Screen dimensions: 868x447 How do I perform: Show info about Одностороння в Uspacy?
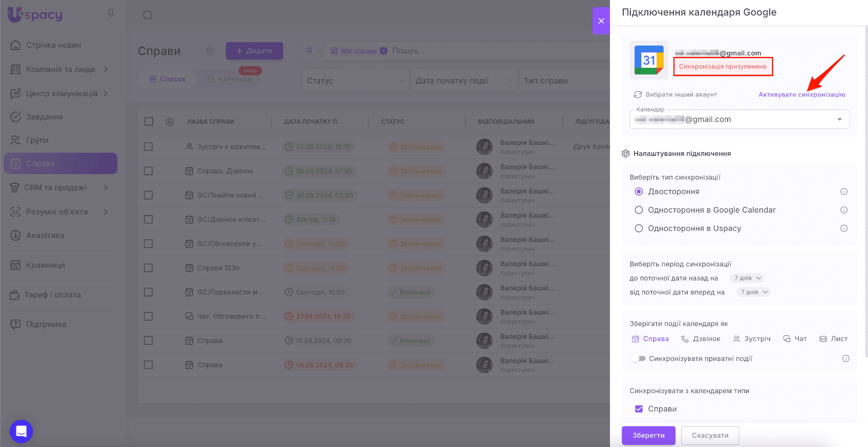[x=844, y=228]
